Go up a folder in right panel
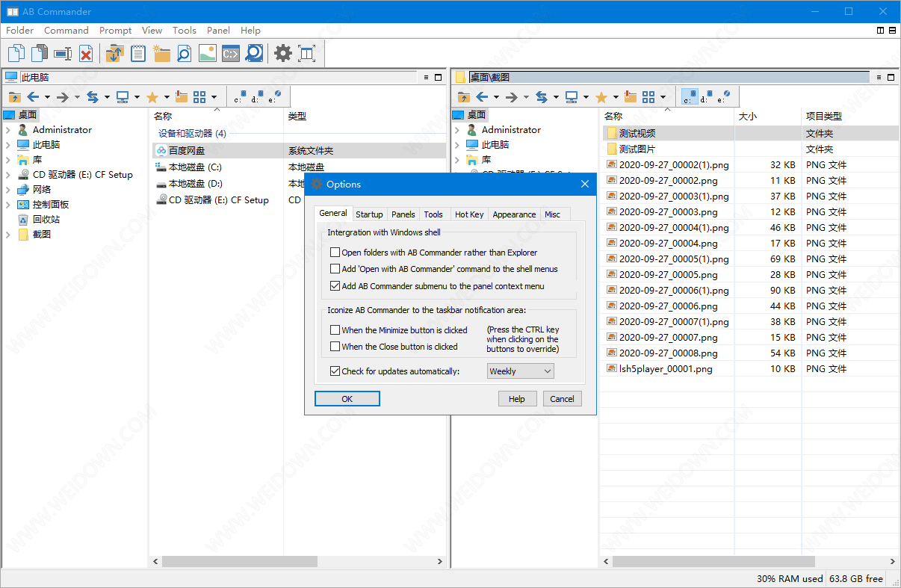 pyautogui.click(x=463, y=97)
